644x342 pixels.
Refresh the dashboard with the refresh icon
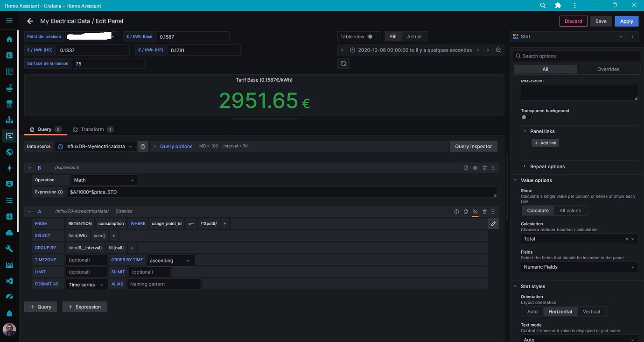[343, 63]
